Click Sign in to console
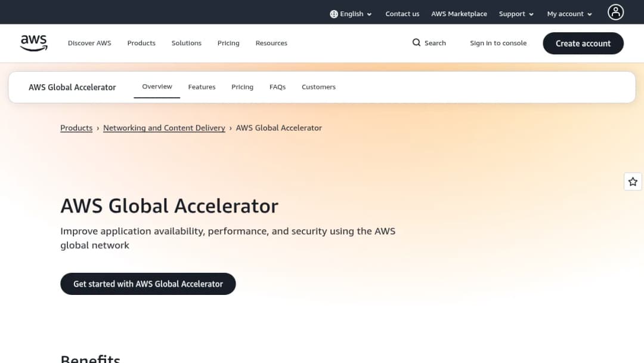 tap(498, 43)
